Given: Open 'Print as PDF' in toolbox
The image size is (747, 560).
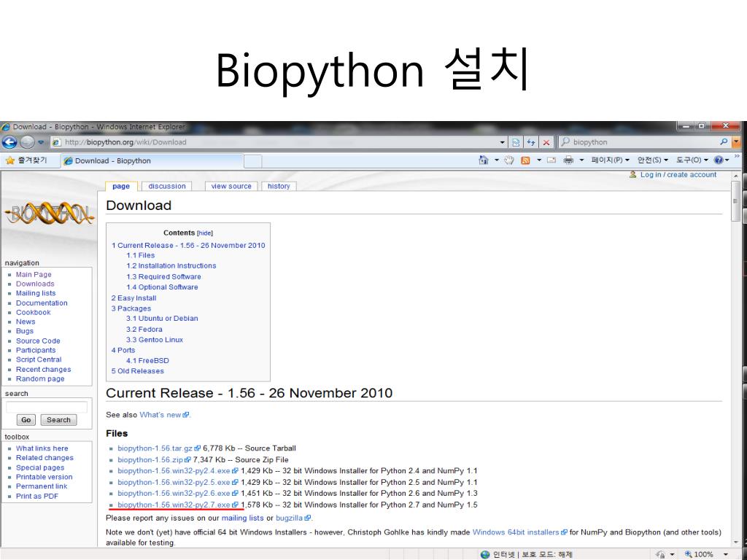Looking at the screenshot, I should [x=36, y=496].
